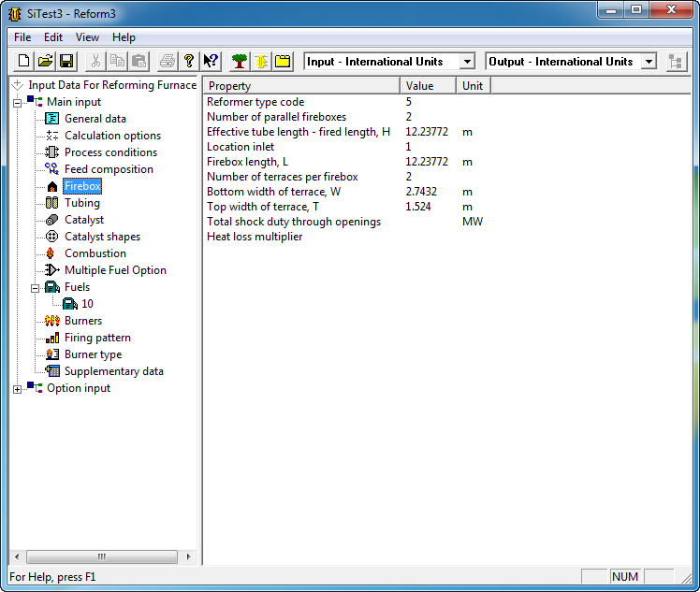Click the Burners flames icon
This screenshot has width=700, height=592.
(x=52, y=321)
